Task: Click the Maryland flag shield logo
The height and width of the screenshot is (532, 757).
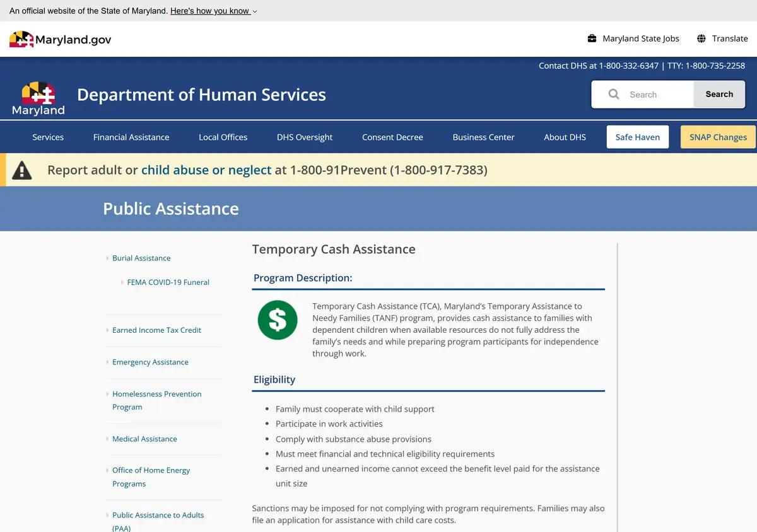Action: coord(38,98)
